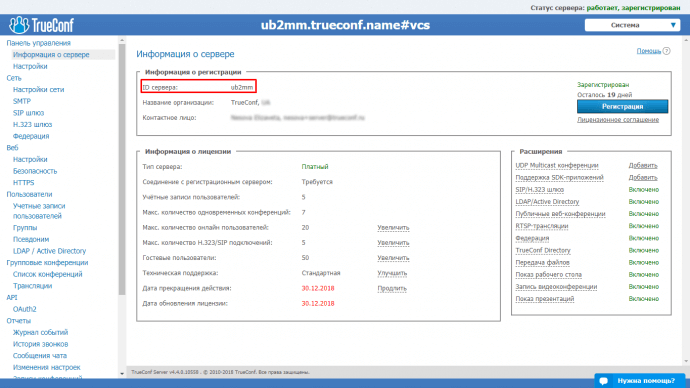Open Список конференций
Screen dimensions: 690x388
click(48, 274)
